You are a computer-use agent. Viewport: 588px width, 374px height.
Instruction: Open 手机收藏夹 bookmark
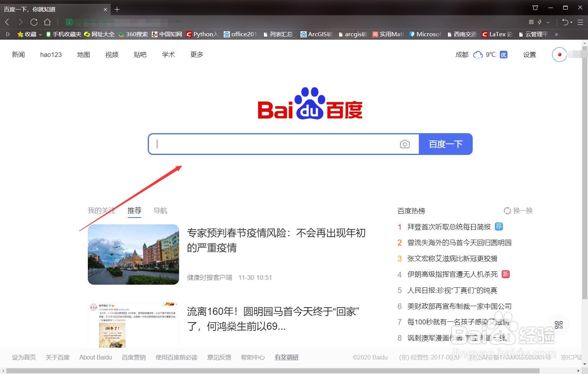(63, 34)
